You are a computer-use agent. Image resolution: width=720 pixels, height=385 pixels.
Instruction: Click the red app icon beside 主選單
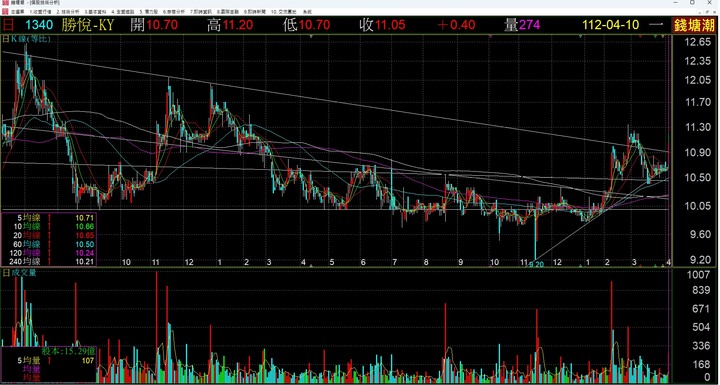point(6,11)
